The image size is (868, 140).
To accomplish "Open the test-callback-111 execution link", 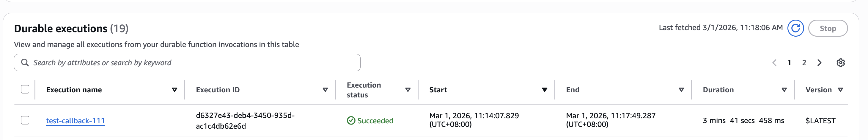I will pyautogui.click(x=76, y=120).
